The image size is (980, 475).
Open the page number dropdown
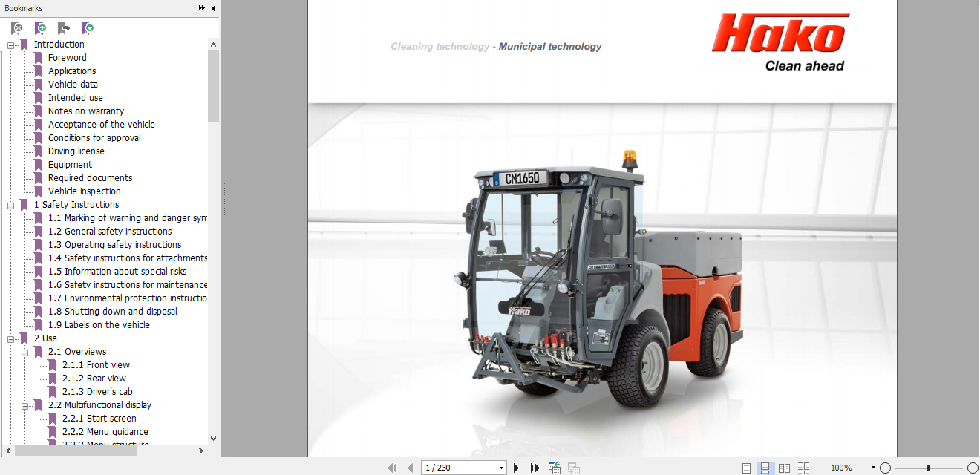pos(501,468)
